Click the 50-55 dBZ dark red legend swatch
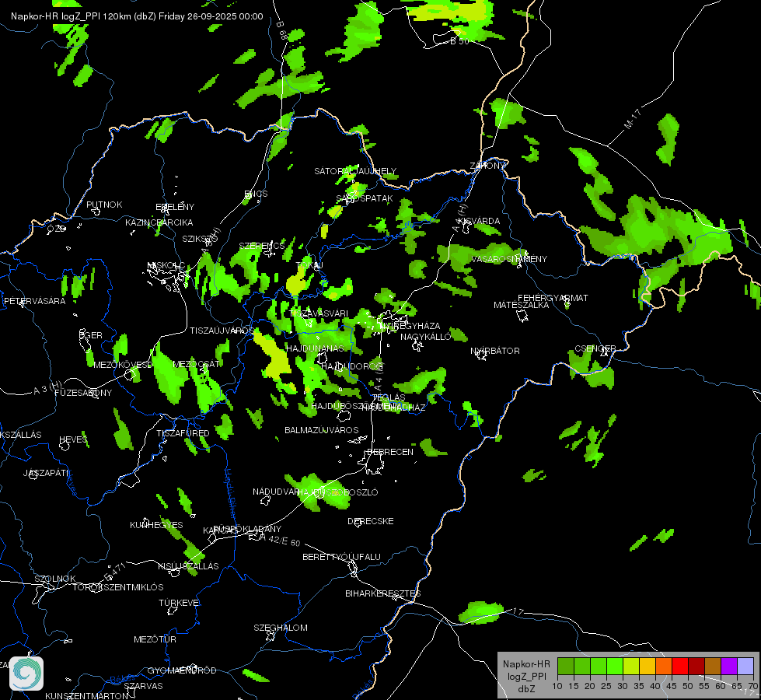Screen dimensions: 761x700 [696, 667]
